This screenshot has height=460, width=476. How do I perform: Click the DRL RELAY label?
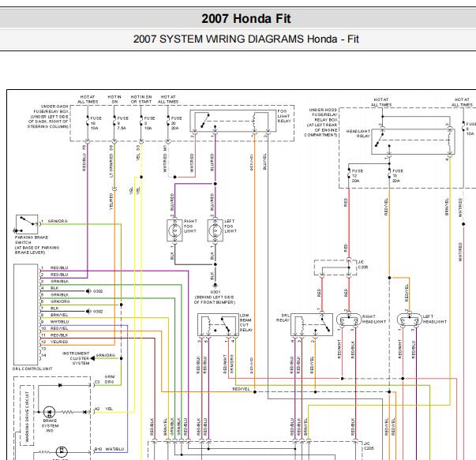[x=283, y=318]
